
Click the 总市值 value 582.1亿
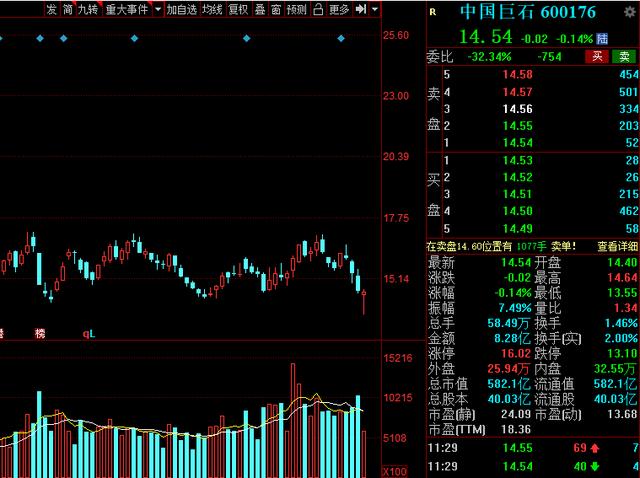(x=509, y=384)
